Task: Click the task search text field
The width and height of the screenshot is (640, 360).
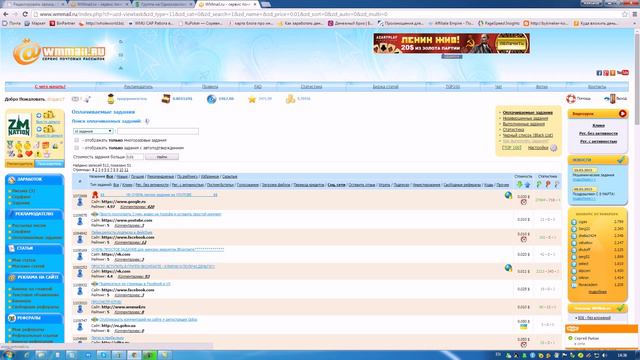Action: (158, 131)
